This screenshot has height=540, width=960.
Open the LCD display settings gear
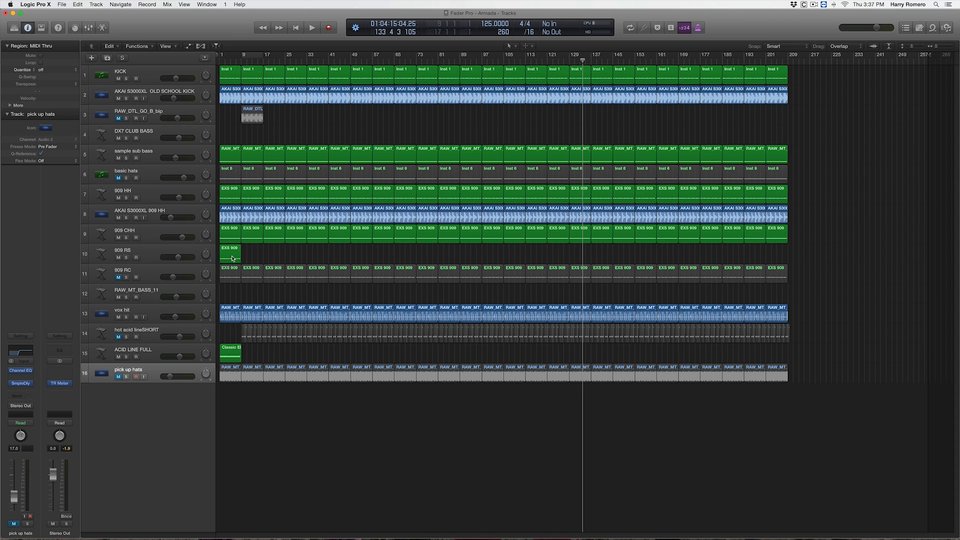355,28
